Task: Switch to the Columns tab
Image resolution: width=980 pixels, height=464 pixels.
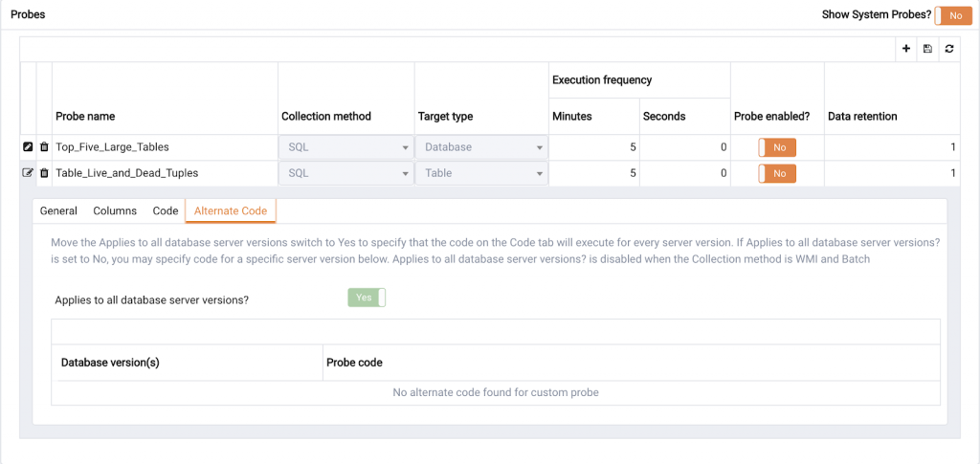Action: click(115, 210)
